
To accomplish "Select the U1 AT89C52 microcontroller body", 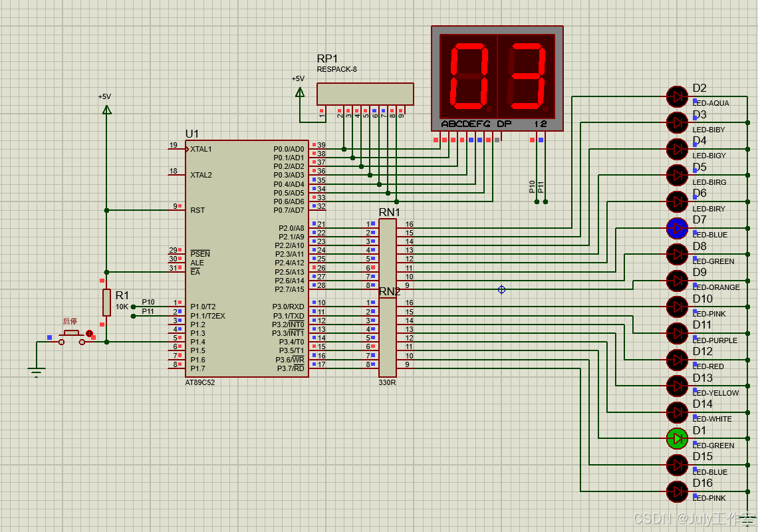I will point(247,259).
